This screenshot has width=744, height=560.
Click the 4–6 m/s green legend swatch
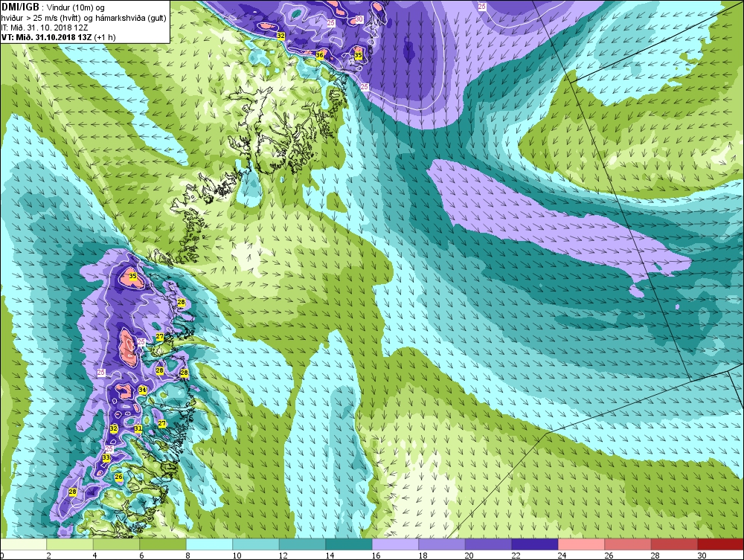tap(116, 544)
